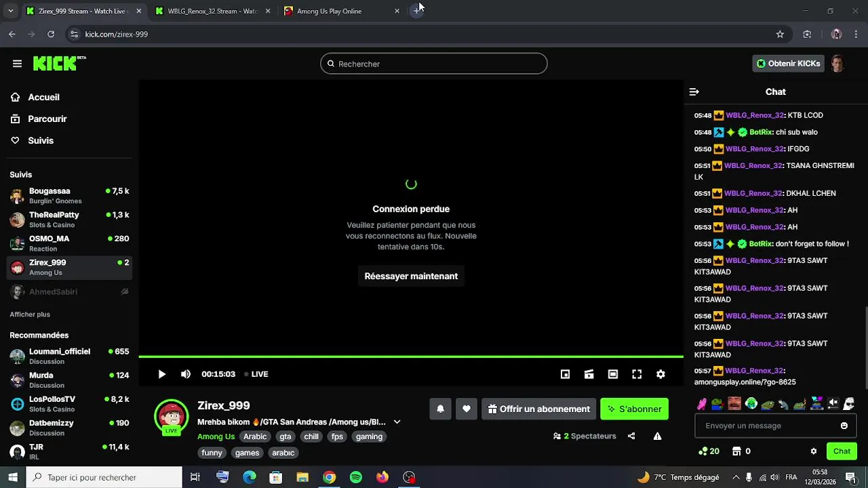Switch to Among Us Play Online tab
868x488 pixels.
tap(342, 11)
